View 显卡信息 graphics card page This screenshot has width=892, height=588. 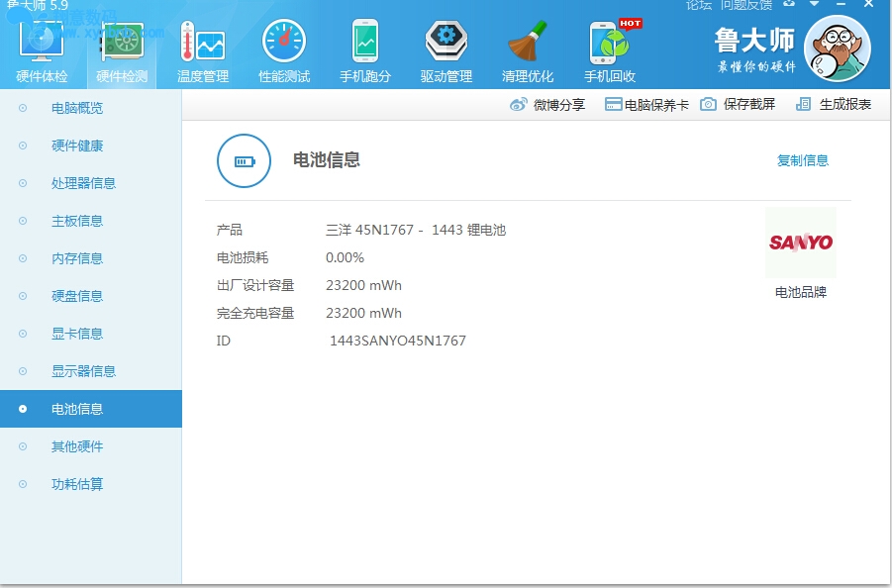(x=77, y=334)
